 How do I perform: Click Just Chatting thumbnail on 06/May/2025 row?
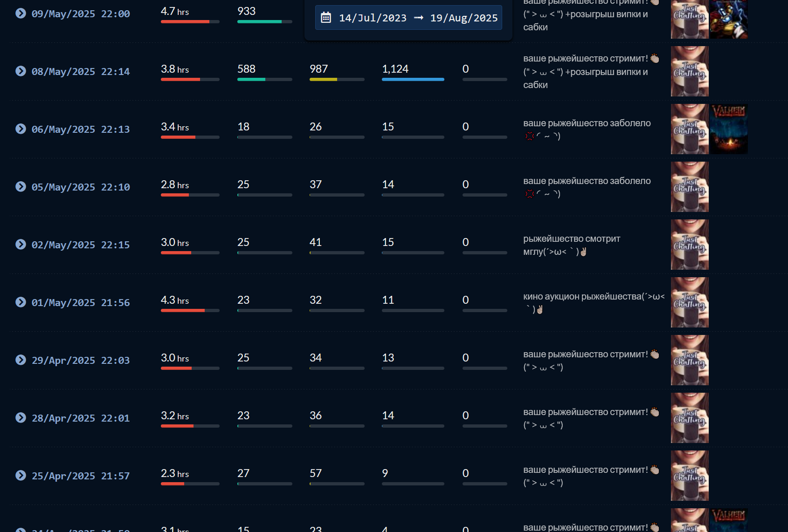(x=690, y=129)
